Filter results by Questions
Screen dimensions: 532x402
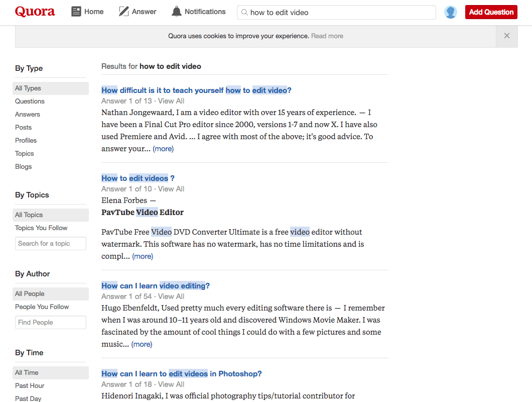(x=30, y=102)
